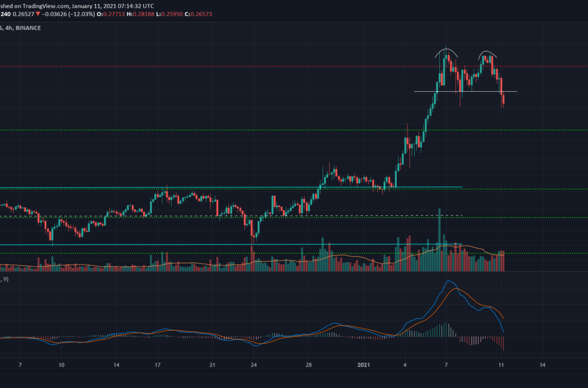This screenshot has height=388, width=588.
Task: Select the 240 interval value in header
Action: click(x=6, y=14)
